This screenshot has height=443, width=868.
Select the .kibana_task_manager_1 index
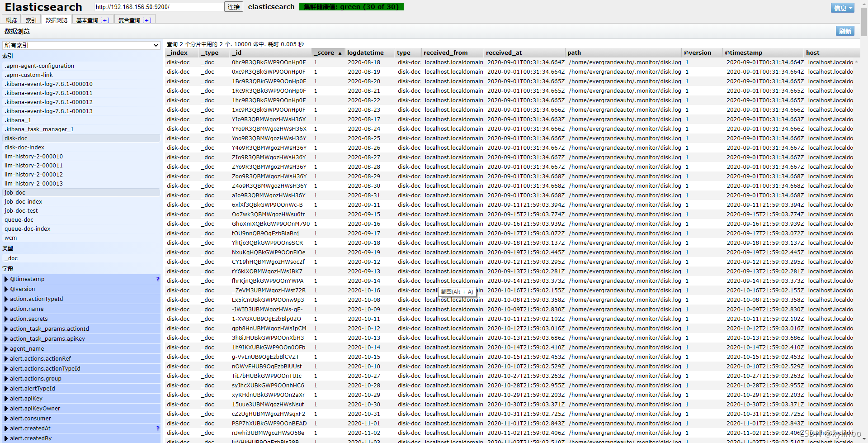tap(81, 129)
